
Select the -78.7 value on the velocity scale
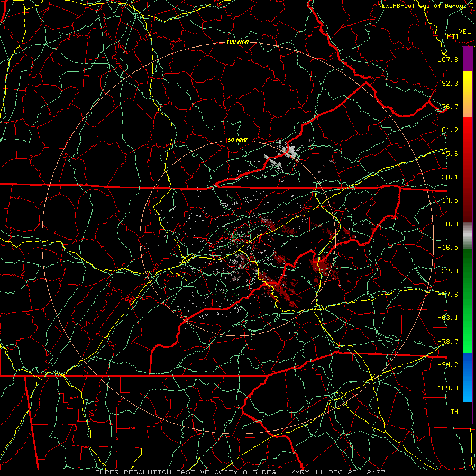tap(448, 341)
